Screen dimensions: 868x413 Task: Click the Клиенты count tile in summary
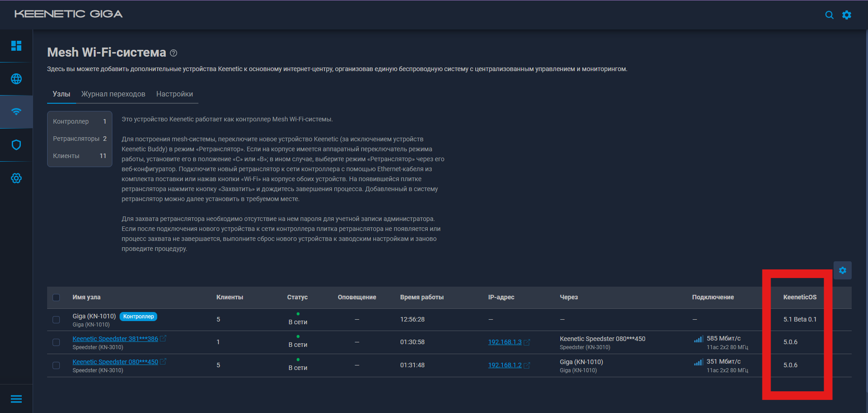click(79, 156)
